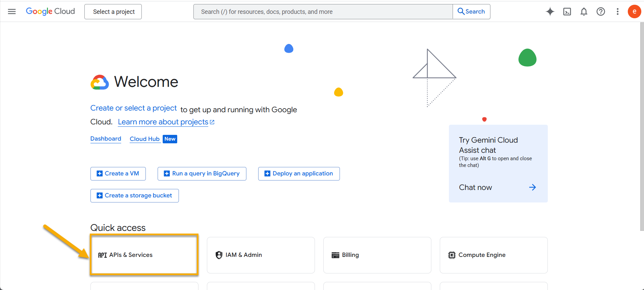Viewport: 644px width, 290px height.
Task: Activate Cloud Shell terminal icon
Action: coord(567,11)
